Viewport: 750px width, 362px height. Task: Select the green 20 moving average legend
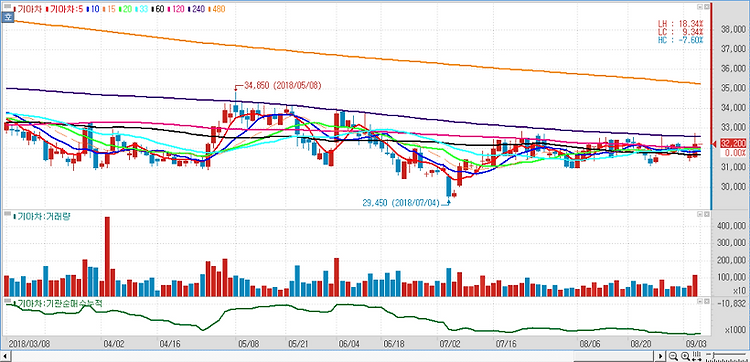click(x=125, y=9)
